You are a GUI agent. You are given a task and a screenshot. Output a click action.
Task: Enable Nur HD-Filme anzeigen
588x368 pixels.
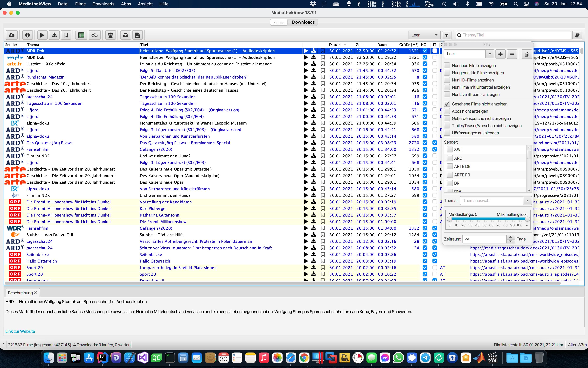pos(447,80)
